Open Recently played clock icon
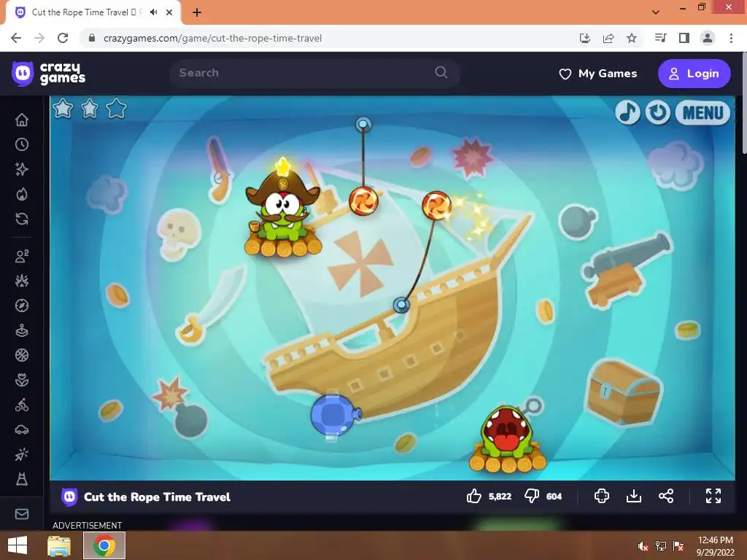Image resolution: width=747 pixels, height=560 pixels. click(x=22, y=144)
